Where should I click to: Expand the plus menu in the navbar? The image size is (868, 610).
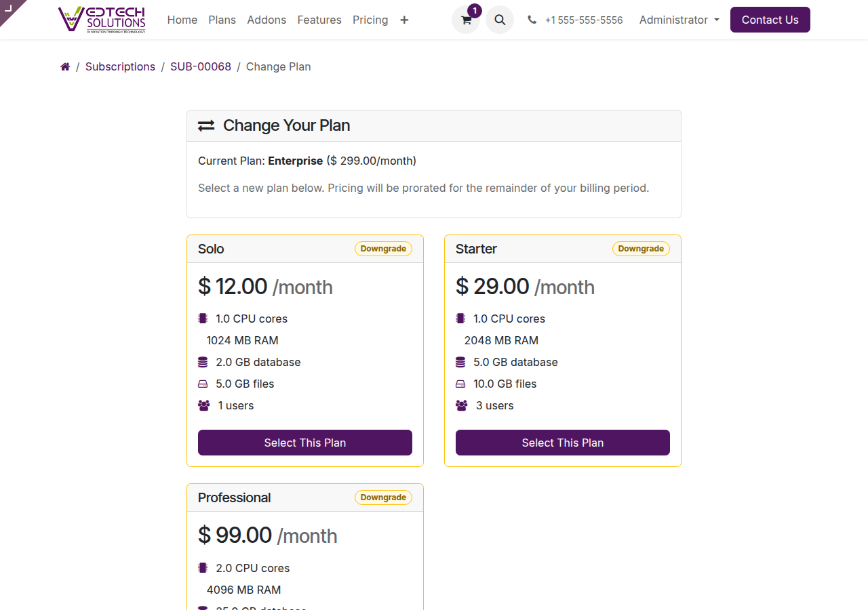coord(404,20)
